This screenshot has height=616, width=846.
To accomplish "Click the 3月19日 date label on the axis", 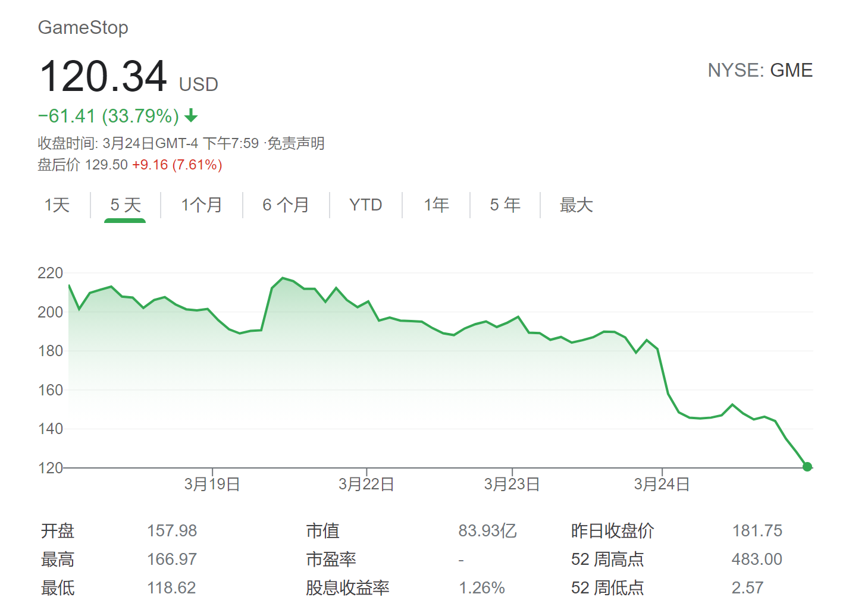I will [212, 484].
